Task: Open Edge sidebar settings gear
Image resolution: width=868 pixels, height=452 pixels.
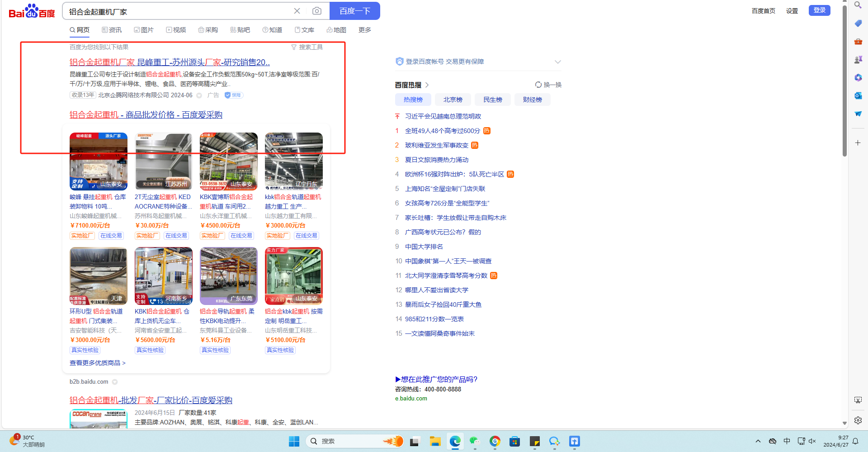Action: pyautogui.click(x=858, y=420)
